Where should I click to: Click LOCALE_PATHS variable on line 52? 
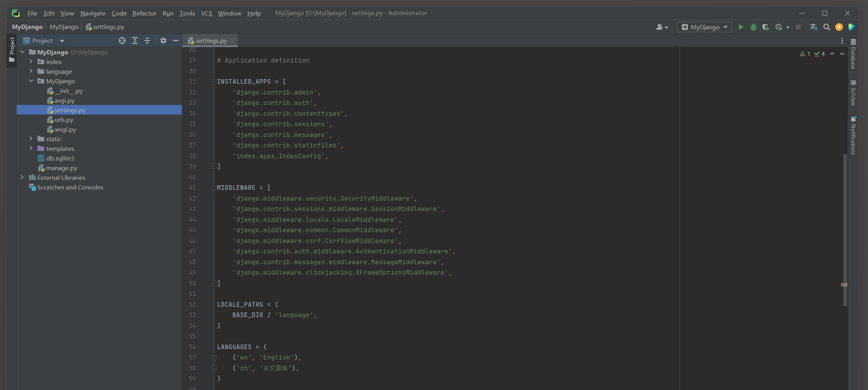pyautogui.click(x=240, y=305)
